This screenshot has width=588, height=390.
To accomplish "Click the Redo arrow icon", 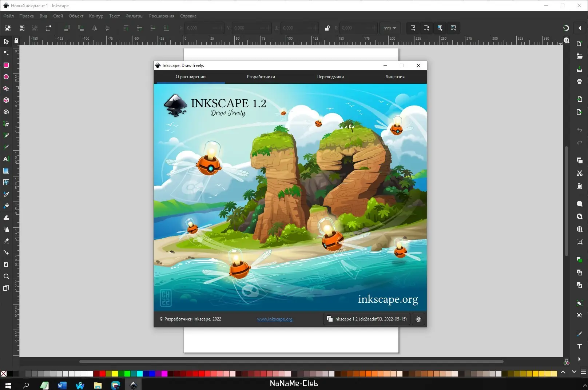I will 579,143.
